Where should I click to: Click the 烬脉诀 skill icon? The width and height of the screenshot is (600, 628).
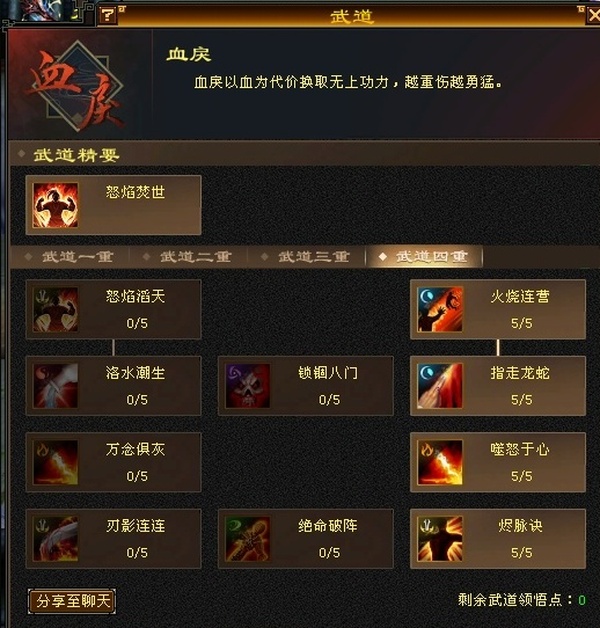click(x=440, y=539)
